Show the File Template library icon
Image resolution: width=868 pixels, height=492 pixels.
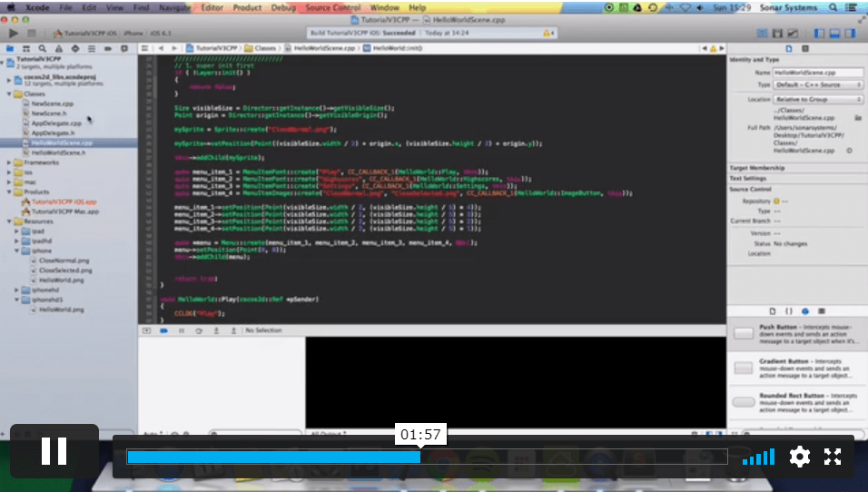click(773, 311)
